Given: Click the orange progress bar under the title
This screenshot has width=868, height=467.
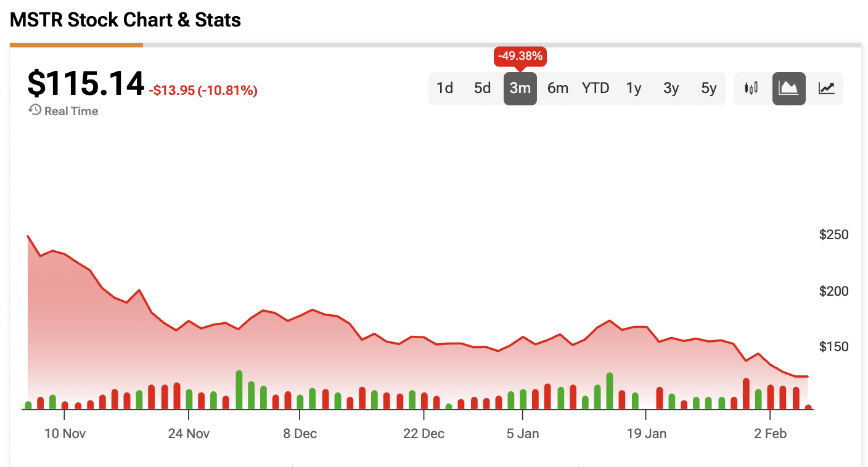Looking at the screenshot, I should [76, 44].
